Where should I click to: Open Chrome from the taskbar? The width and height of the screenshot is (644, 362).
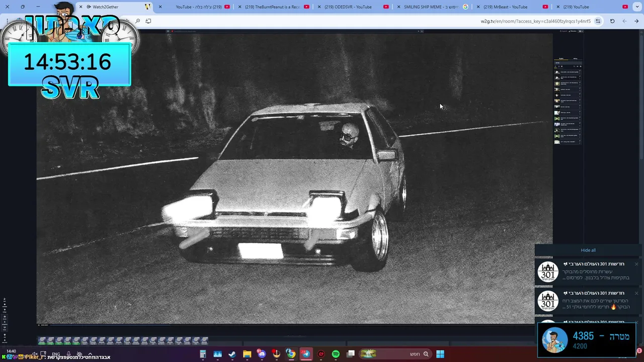pyautogui.click(x=291, y=354)
